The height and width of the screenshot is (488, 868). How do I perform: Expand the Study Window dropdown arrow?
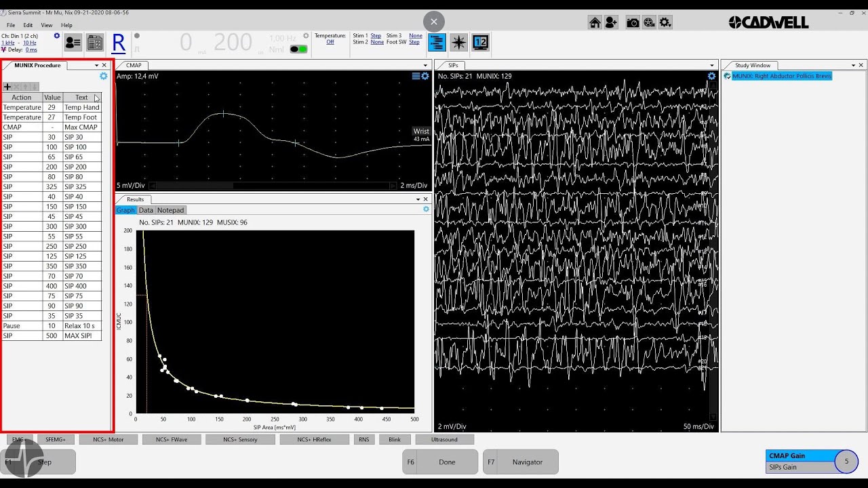click(x=853, y=65)
